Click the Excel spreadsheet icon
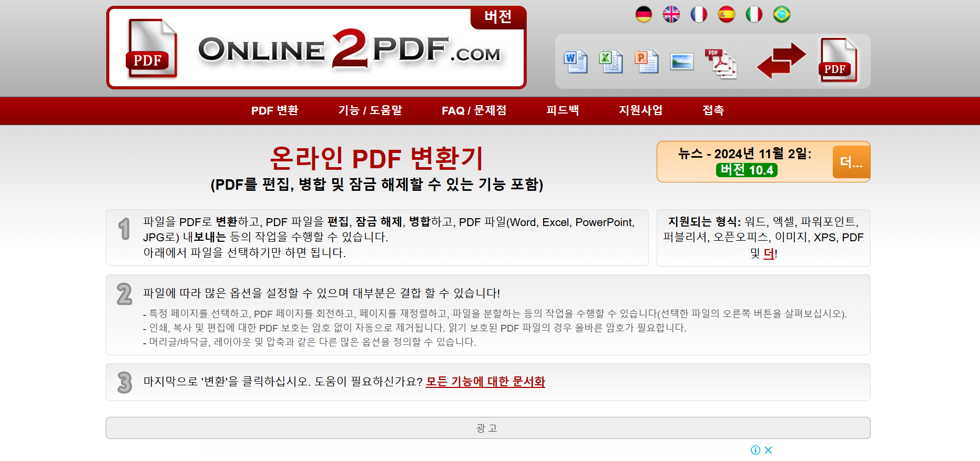980x461 pixels. (x=611, y=62)
